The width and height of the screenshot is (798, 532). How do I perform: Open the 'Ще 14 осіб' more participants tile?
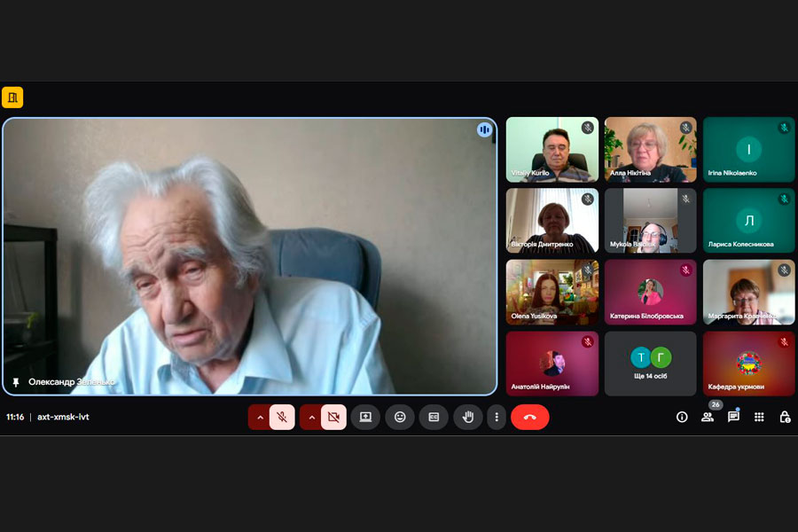[x=651, y=364]
